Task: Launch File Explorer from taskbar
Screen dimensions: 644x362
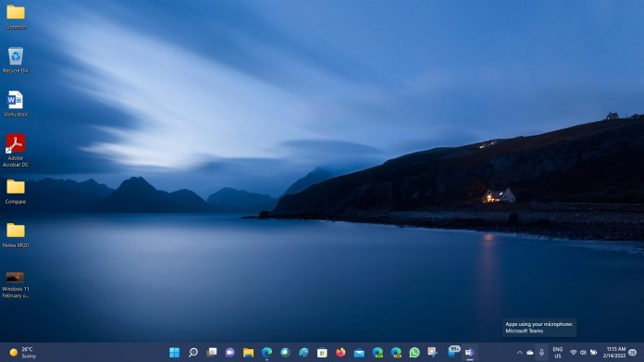Action: (x=249, y=352)
